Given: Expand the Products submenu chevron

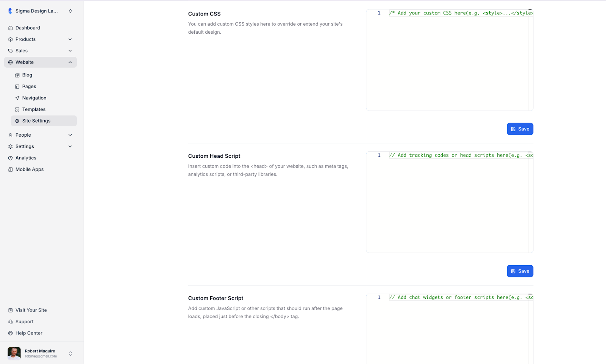Looking at the screenshot, I should coord(70,39).
